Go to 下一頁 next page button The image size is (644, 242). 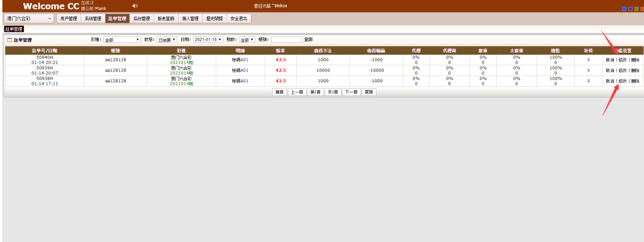coord(351,92)
